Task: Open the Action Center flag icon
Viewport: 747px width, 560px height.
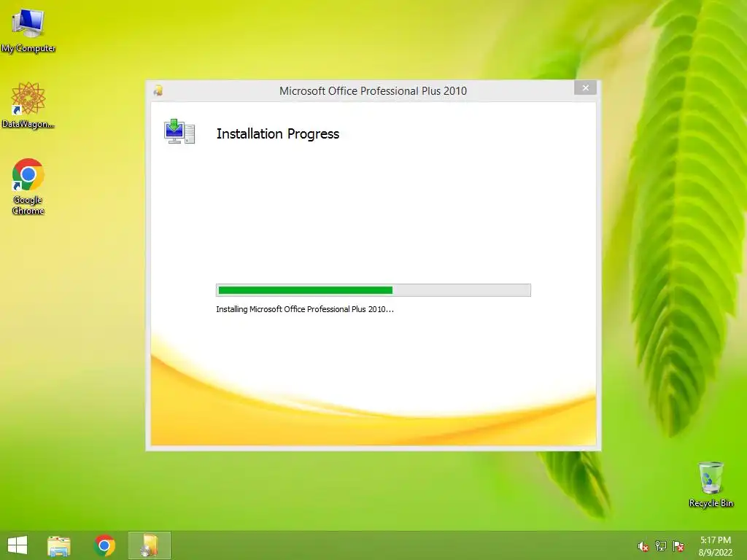Action: point(678,546)
